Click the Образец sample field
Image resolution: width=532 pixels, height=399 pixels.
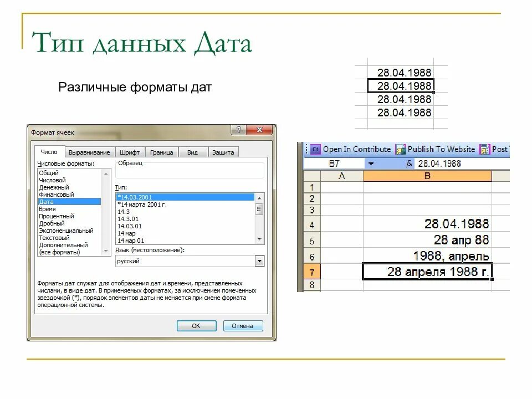190,171
